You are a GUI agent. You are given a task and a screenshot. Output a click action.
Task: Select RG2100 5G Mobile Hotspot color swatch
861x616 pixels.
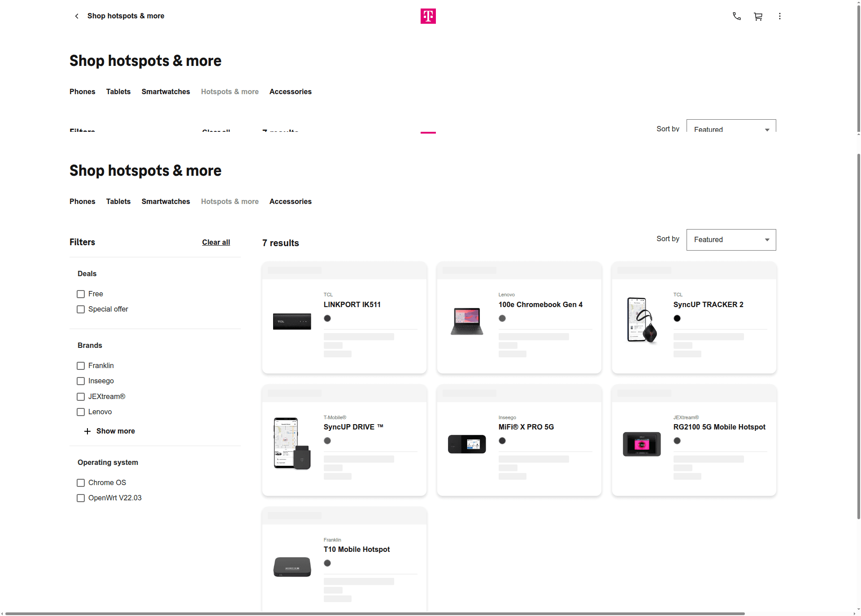pos(677,441)
